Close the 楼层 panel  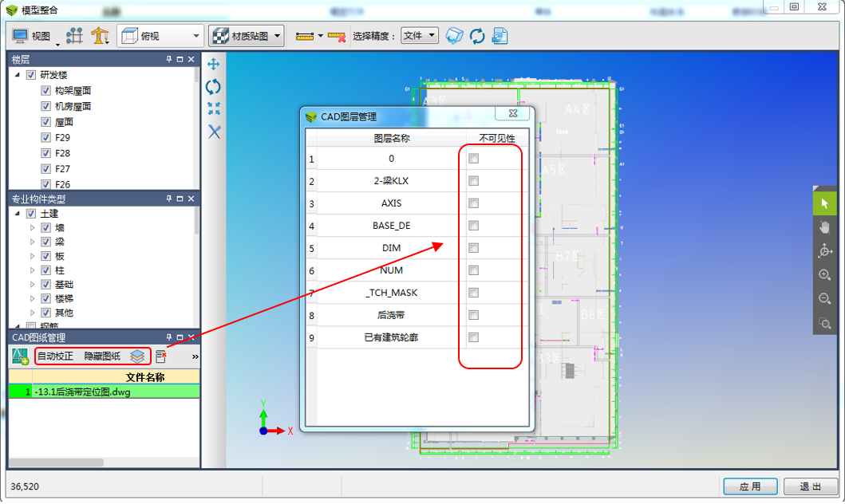point(192,59)
